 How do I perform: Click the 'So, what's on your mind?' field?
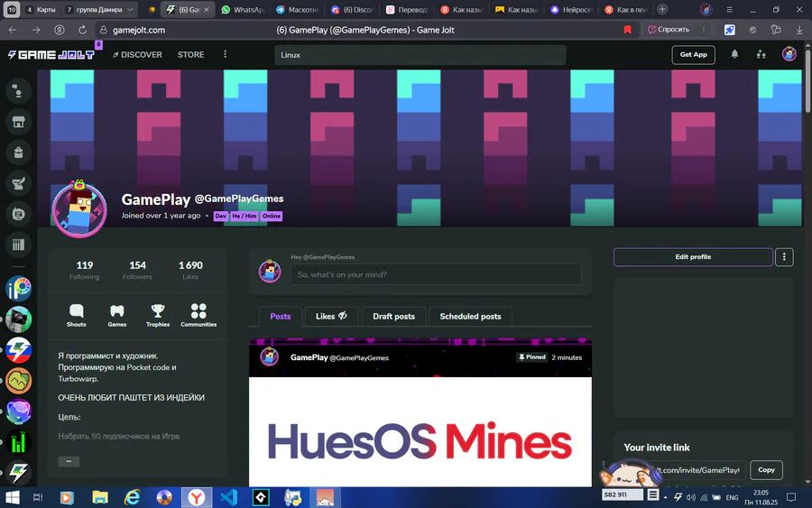[436, 274]
